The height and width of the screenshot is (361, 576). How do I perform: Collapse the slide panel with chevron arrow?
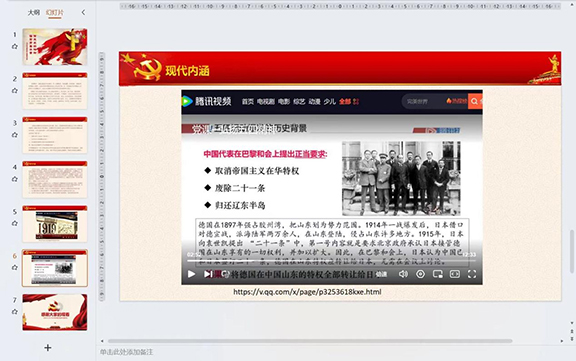click(x=83, y=12)
